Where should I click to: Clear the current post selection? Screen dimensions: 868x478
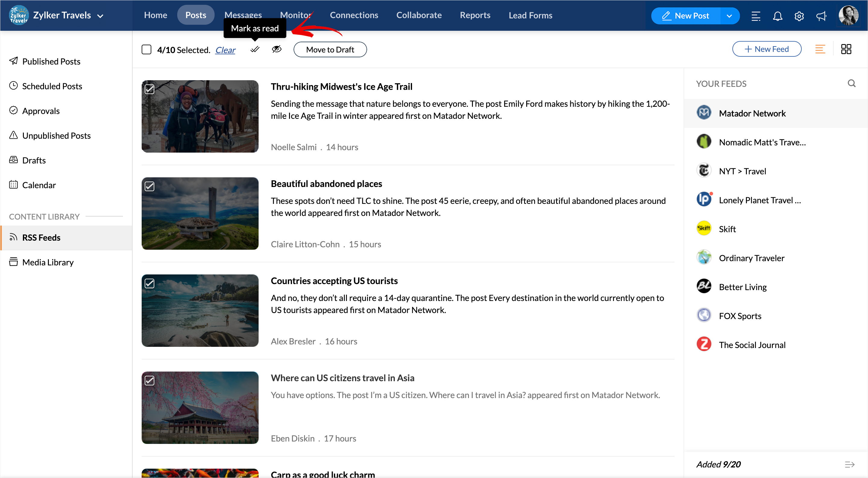coord(225,50)
